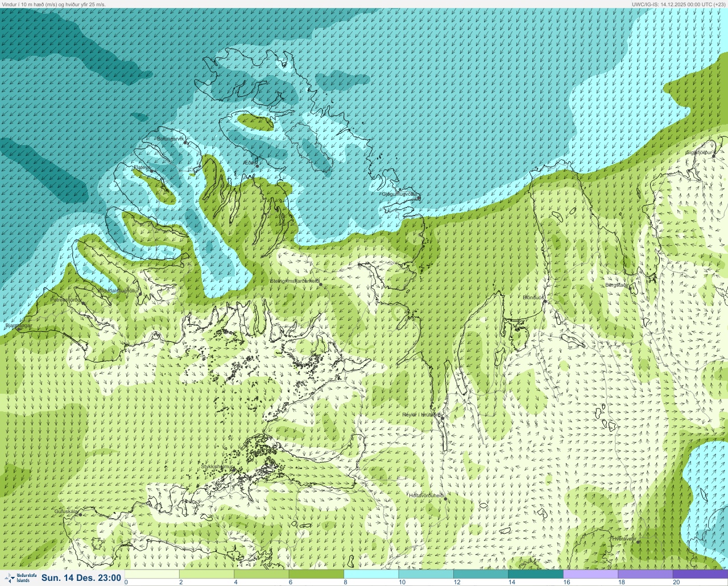Click the Bjargtangar station label
The height and width of the screenshot is (586, 728).
(18, 325)
